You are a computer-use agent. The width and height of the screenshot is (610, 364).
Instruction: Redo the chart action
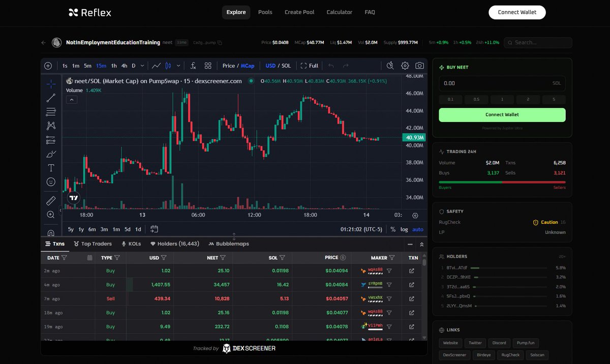346,65
